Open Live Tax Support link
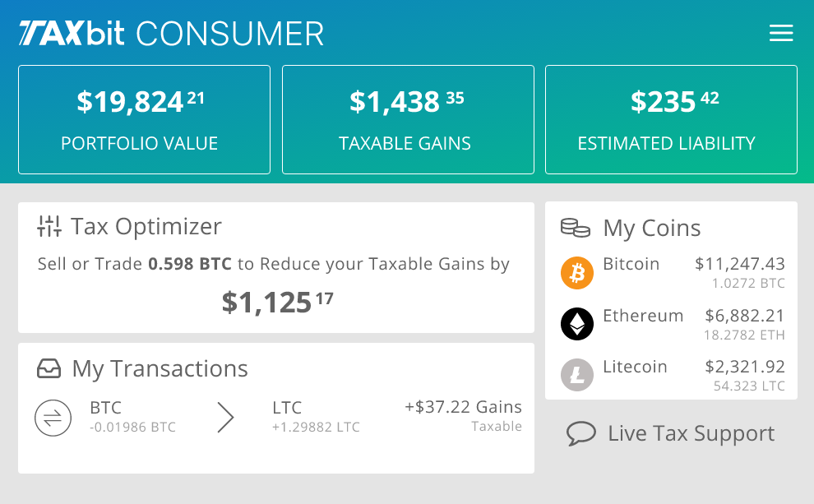Image resolution: width=814 pixels, height=504 pixels. pos(691,433)
